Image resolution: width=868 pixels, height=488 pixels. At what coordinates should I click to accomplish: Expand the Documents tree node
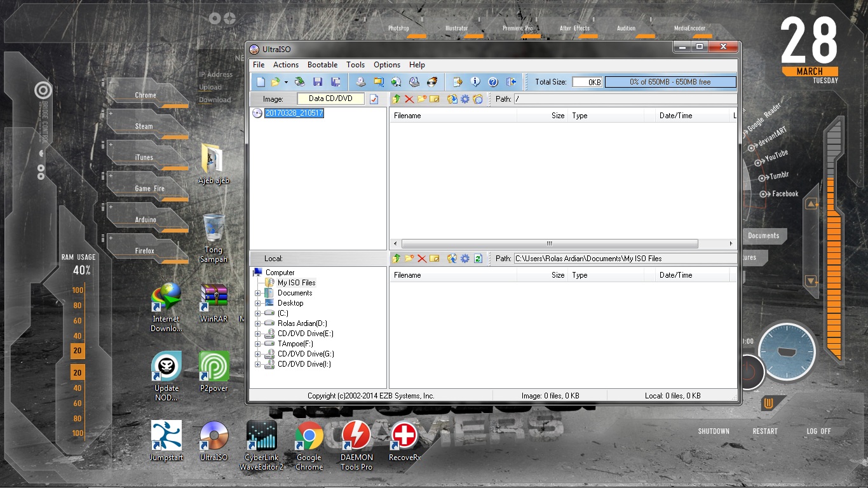click(x=258, y=293)
